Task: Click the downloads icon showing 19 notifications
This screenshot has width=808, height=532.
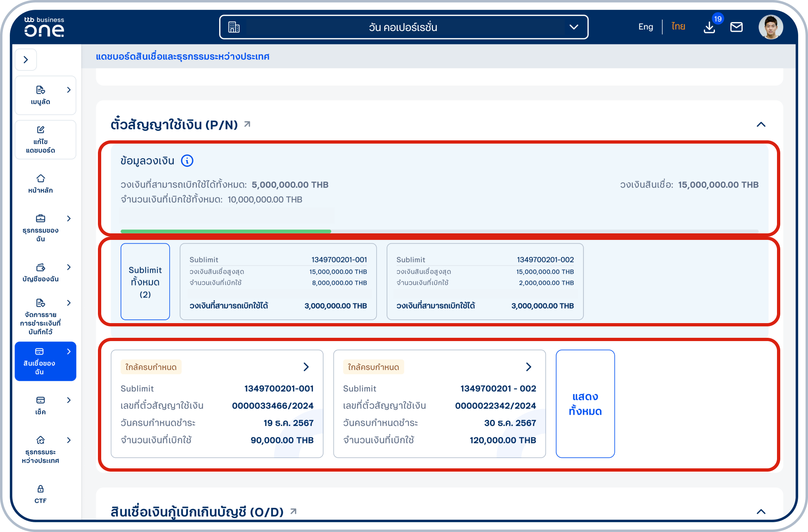Action: (x=709, y=27)
